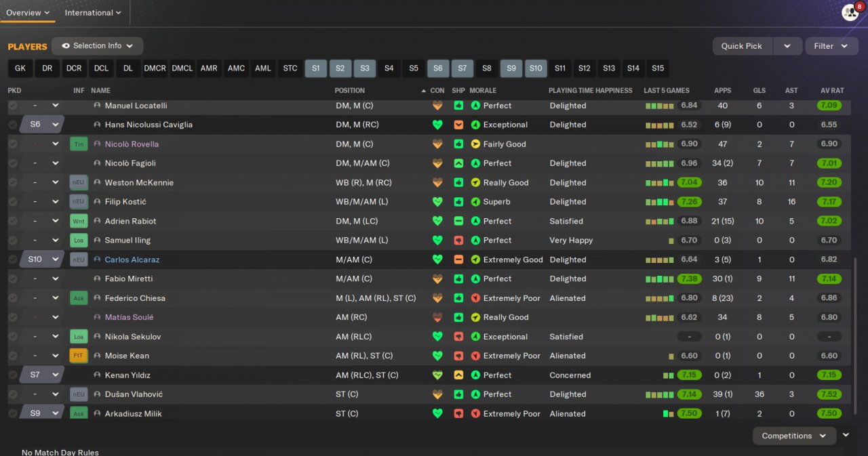Open Carlos Alcaraz player profile link
This screenshot has height=456, width=868.
(132, 260)
